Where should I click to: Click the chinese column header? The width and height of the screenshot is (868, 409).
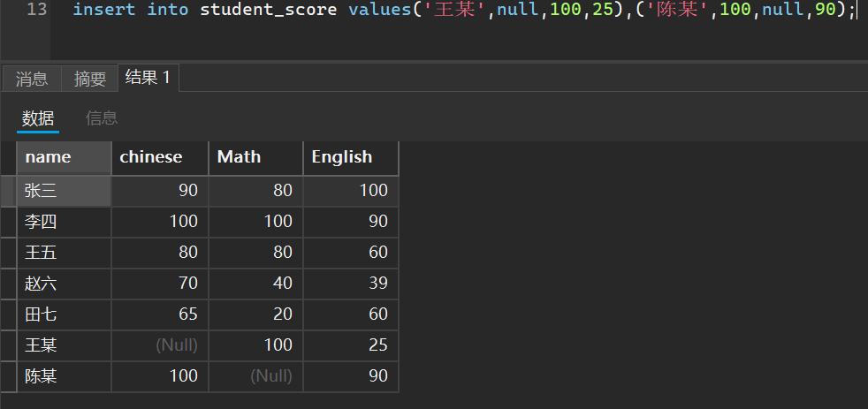(x=160, y=158)
